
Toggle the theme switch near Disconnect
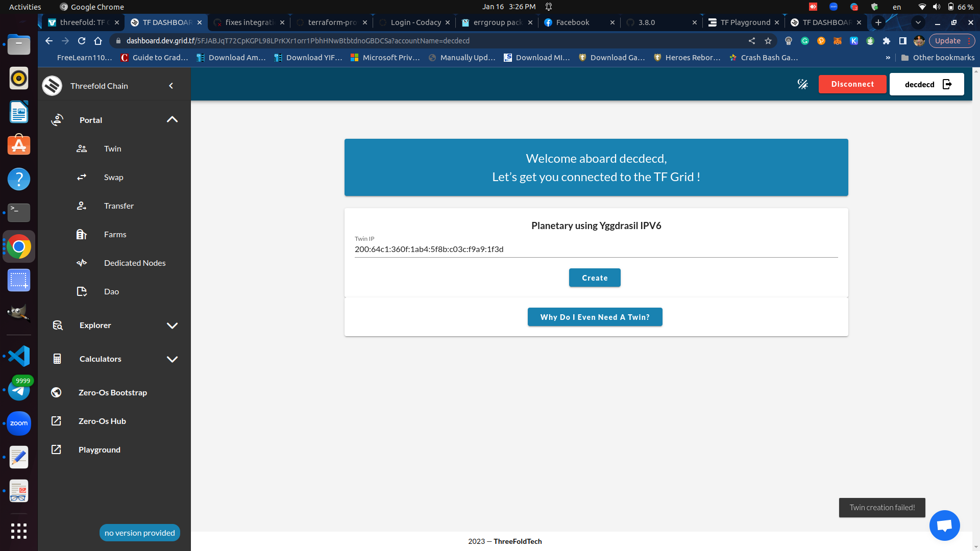point(802,84)
